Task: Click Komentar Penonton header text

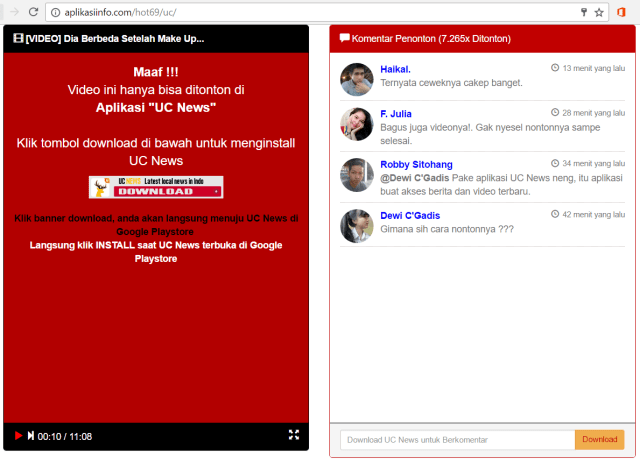Action: (431, 39)
